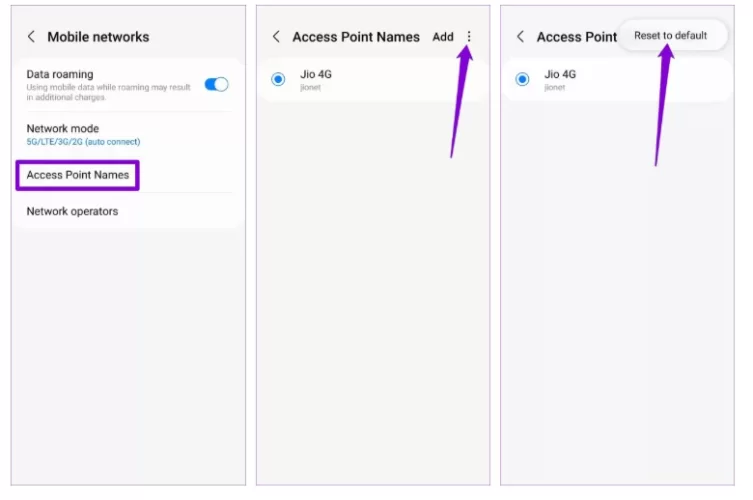Tap the Access Point Names title next to Add
Viewport: 753px width, 500px height.
(356, 37)
